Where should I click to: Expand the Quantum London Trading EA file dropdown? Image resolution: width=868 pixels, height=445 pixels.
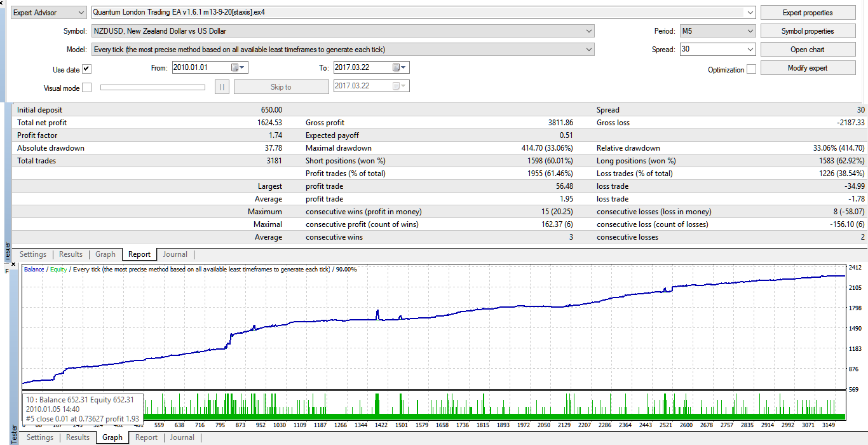pyautogui.click(x=750, y=13)
